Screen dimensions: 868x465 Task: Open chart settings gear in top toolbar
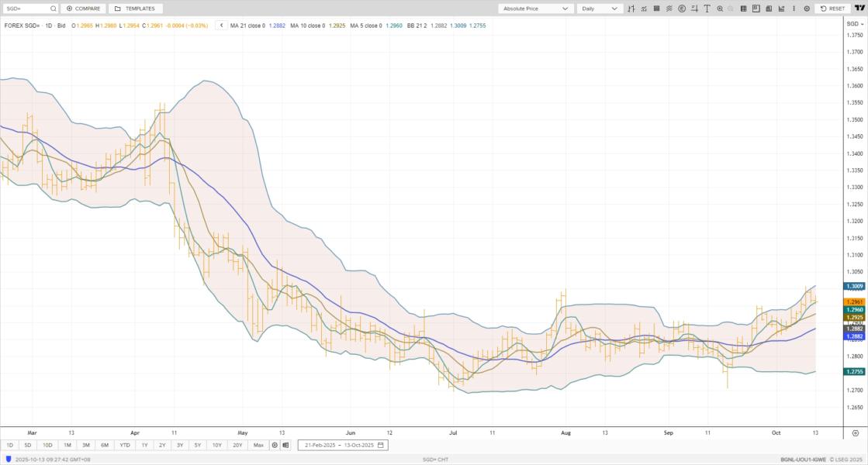click(807, 9)
